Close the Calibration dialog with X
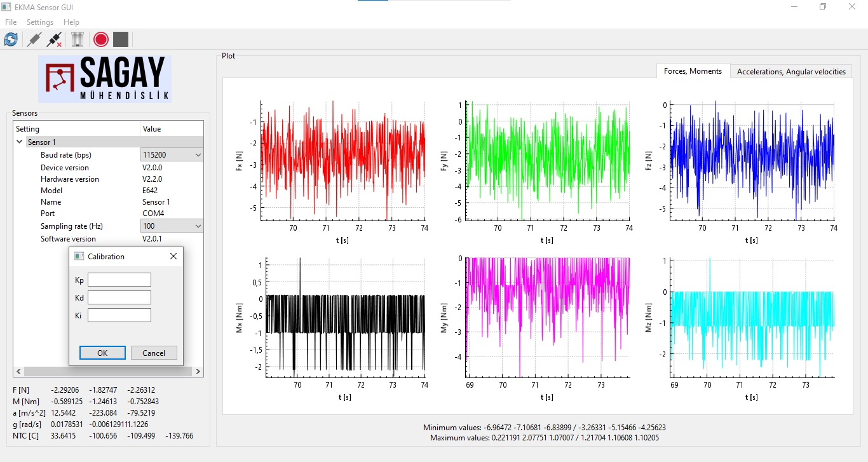This screenshot has width=868, height=462. (173, 257)
